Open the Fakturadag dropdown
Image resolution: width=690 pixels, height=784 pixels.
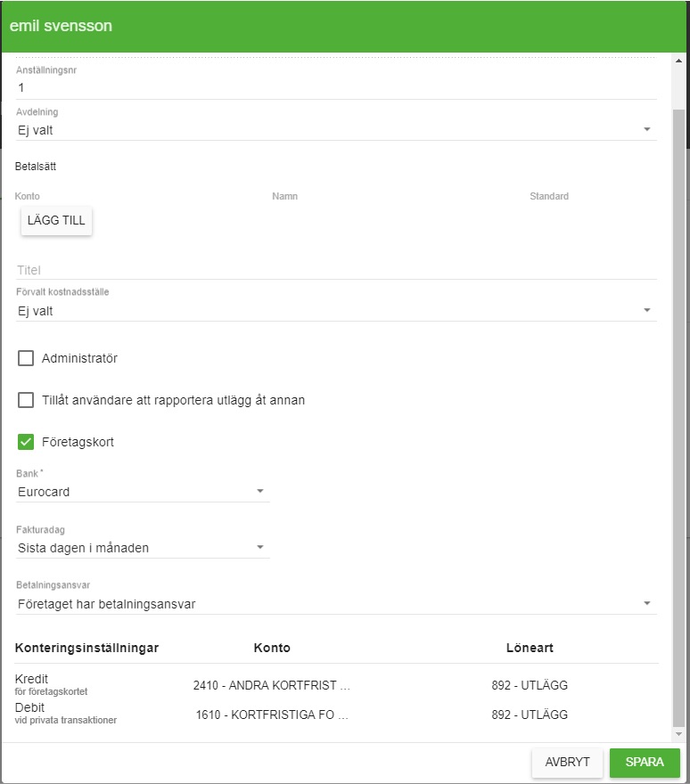[143, 548]
